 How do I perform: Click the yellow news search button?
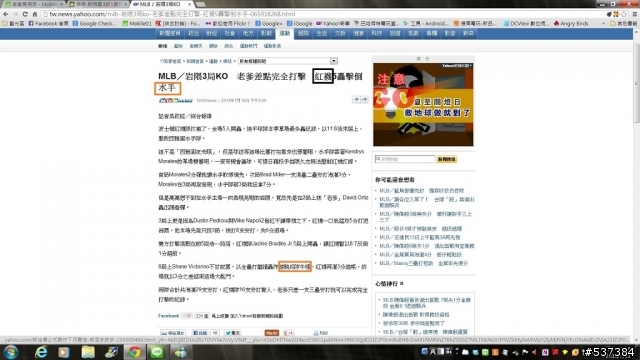(447, 159)
